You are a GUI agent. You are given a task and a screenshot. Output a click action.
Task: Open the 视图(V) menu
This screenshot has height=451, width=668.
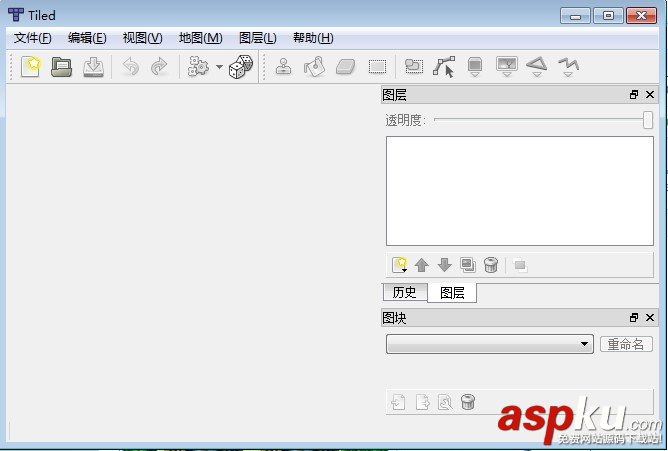tap(142, 38)
